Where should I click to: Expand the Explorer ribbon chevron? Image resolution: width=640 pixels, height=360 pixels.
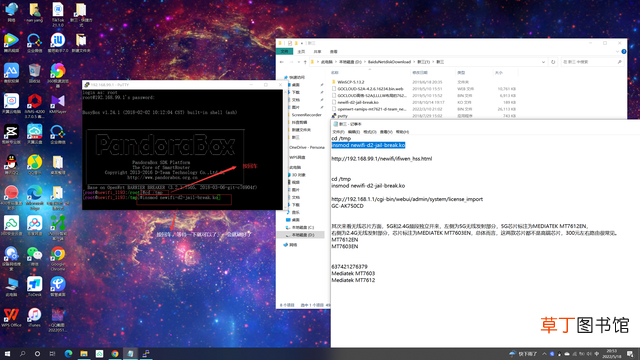(x=617, y=51)
